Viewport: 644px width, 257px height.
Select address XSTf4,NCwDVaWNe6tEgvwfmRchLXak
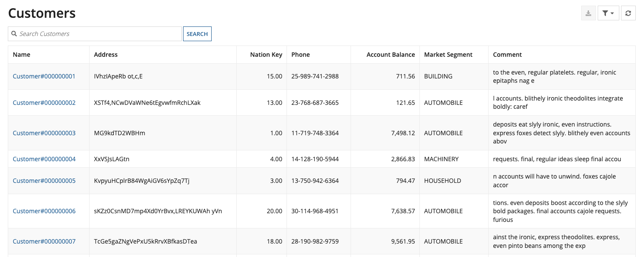pyautogui.click(x=147, y=103)
